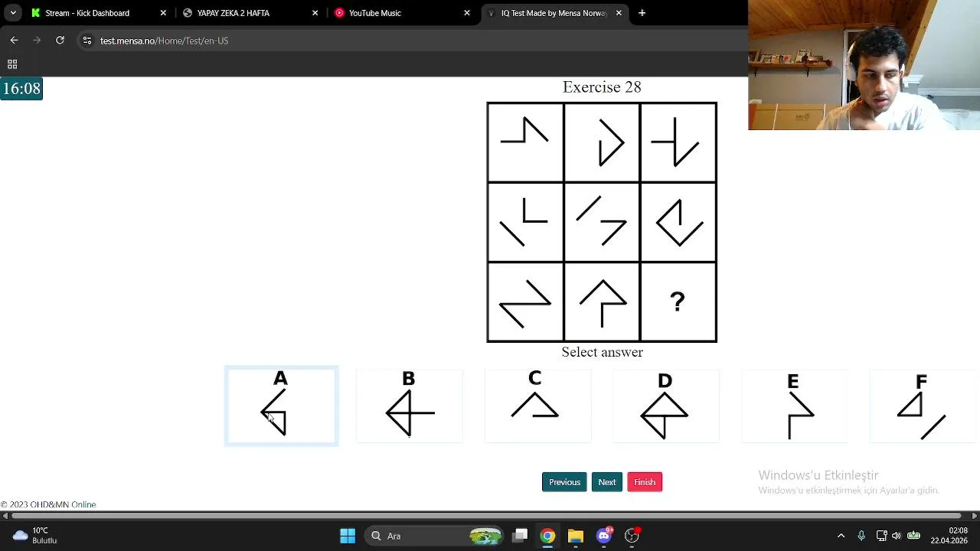The width and height of the screenshot is (980, 551).
Task: Select answer option F
Action: click(923, 406)
